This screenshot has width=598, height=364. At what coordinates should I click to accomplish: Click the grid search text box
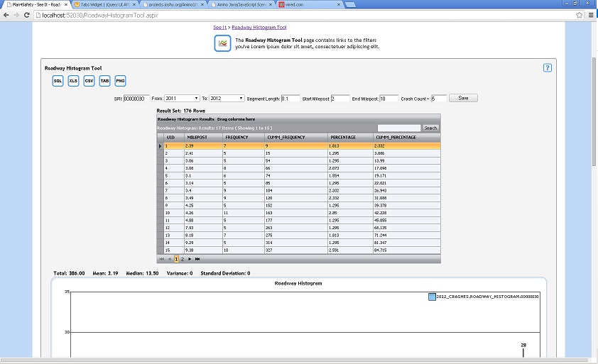point(399,128)
